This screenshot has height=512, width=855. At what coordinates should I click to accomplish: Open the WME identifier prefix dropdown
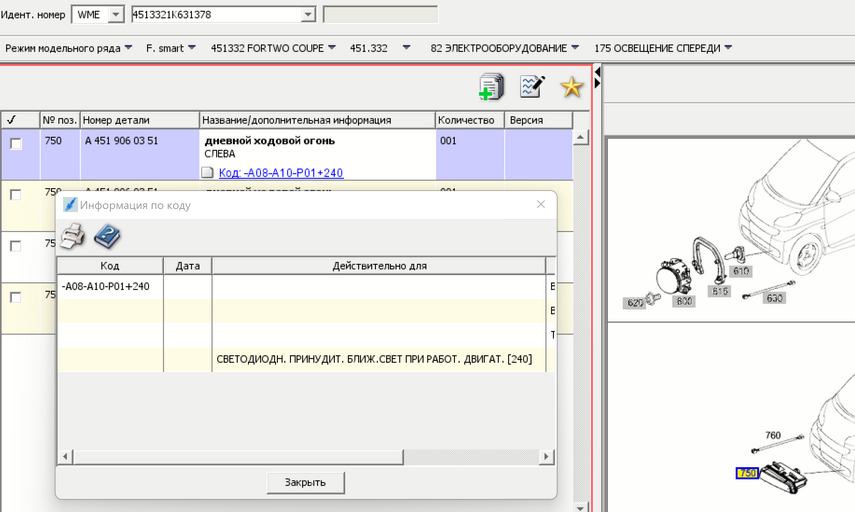click(115, 15)
